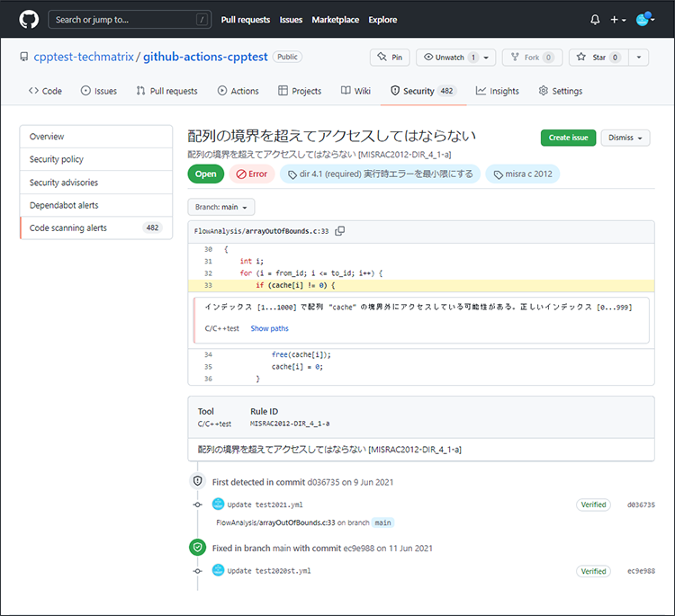Star the repository

[x=598, y=58]
